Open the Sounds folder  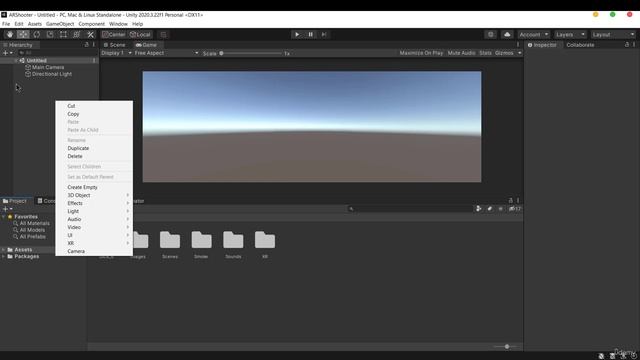233,244
